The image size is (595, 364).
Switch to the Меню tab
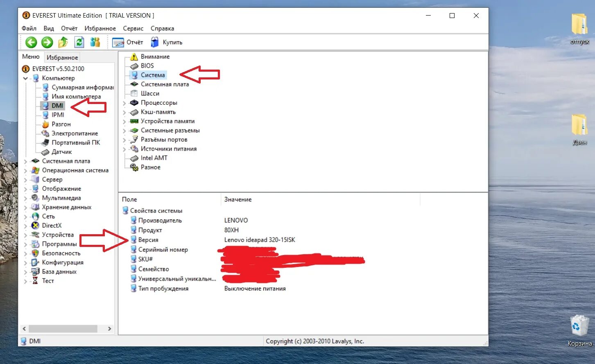[x=31, y=57]
